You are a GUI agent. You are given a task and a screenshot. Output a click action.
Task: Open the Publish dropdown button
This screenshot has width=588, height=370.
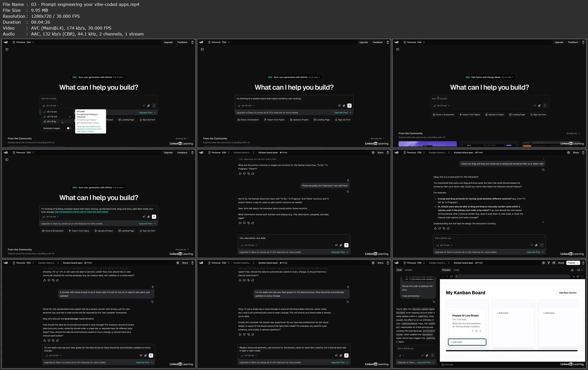[573, 263]
